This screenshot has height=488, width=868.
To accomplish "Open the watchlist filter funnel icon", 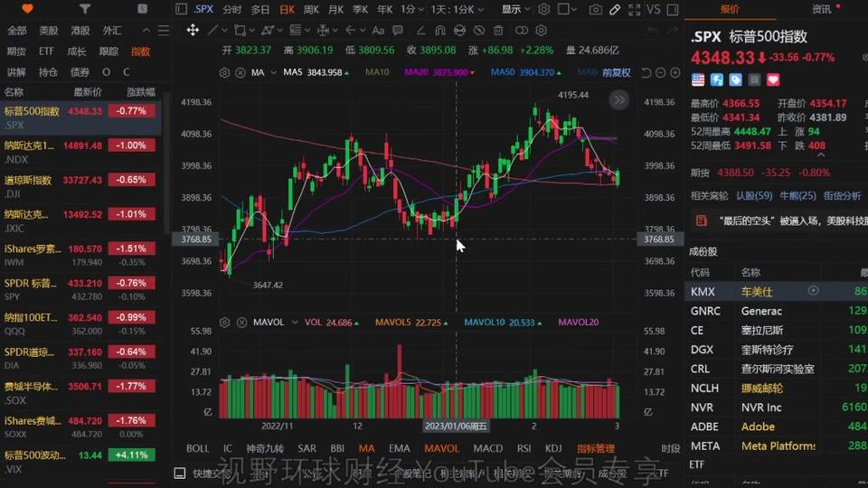I will 84,9.
